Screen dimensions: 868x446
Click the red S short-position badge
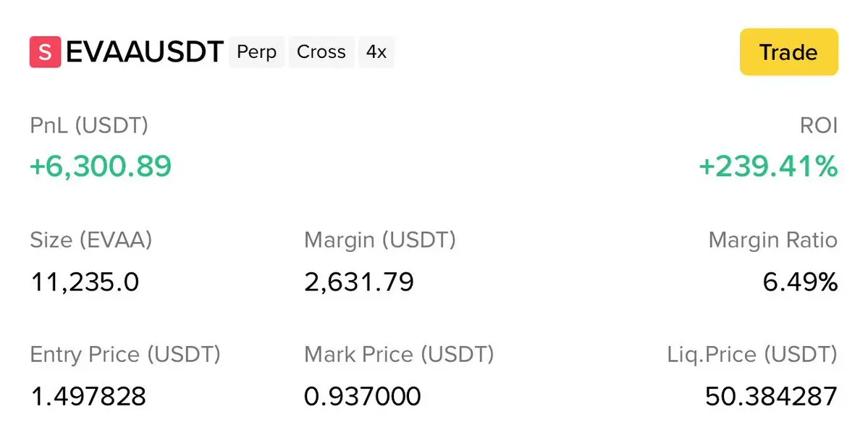point(45,53)
